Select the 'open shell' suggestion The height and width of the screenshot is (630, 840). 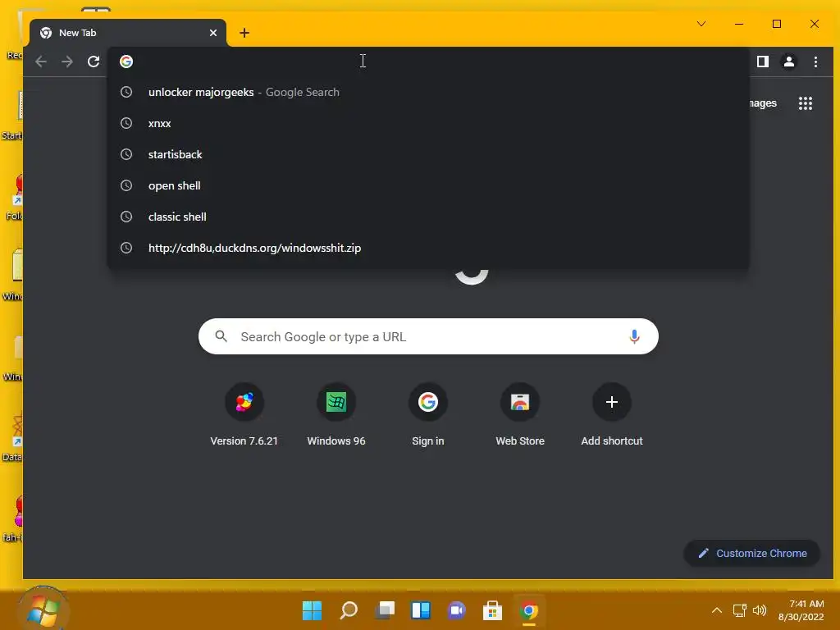(x=428, y=185)
